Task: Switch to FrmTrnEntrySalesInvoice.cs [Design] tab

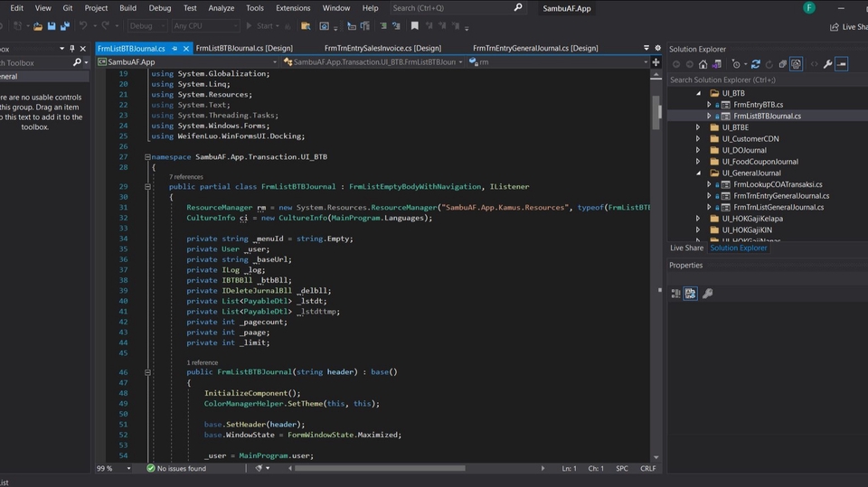Action: pyautogui.click(x=382, y=48)
